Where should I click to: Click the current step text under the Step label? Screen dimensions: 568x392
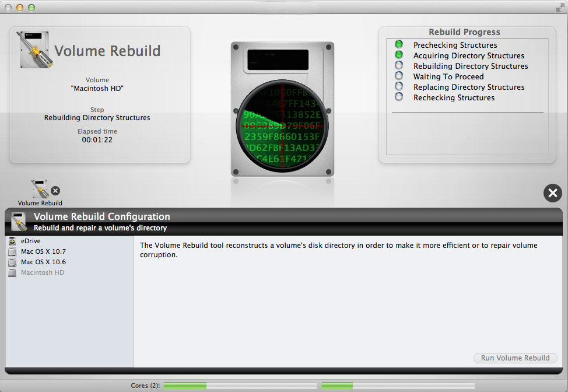click(97, 118)
